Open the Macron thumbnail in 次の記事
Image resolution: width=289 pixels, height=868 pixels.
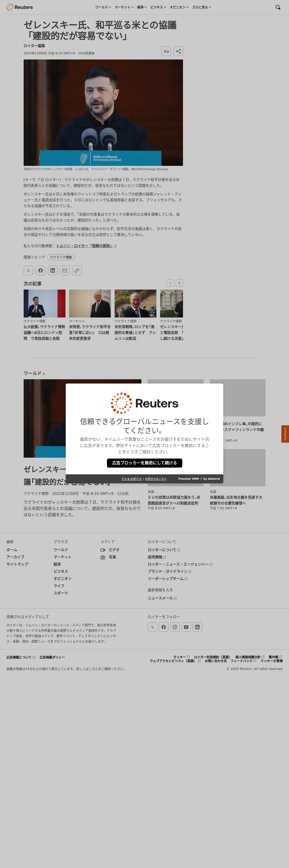[x=44, y=304]
